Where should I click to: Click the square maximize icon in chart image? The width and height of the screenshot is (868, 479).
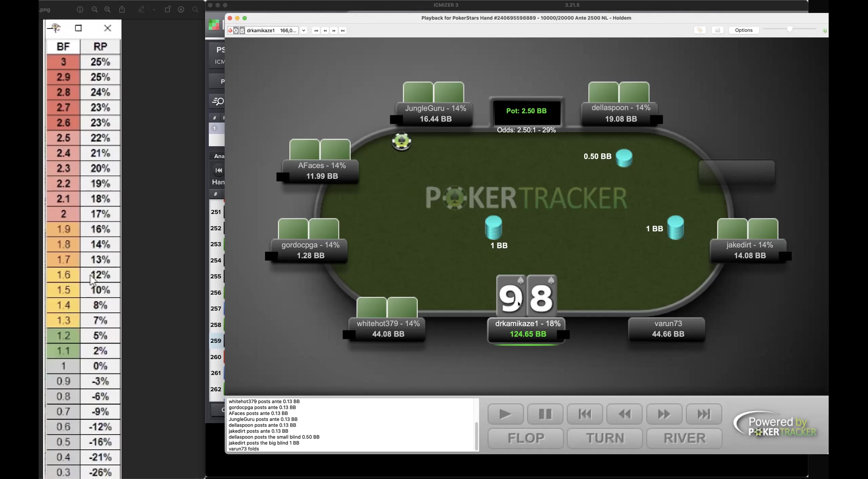(78, 28)
